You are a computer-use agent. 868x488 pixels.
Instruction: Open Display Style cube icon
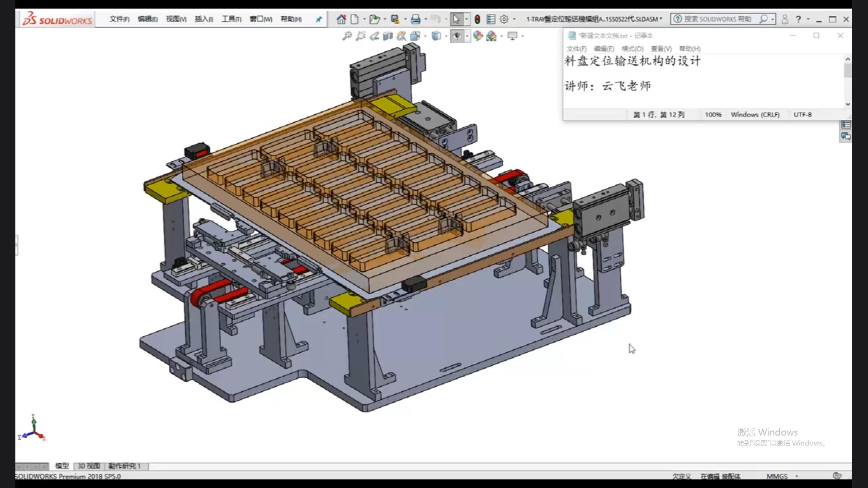click(436, 36)
